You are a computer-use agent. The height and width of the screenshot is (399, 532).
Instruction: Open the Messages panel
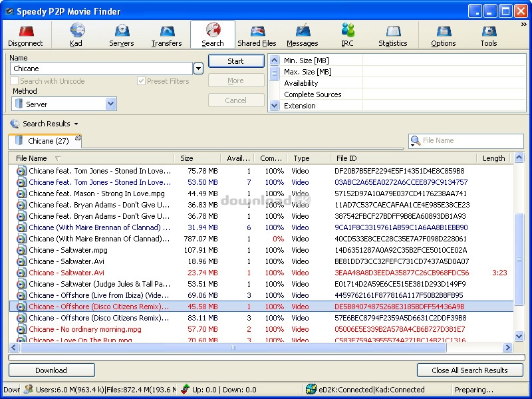[x=303, y=35]
